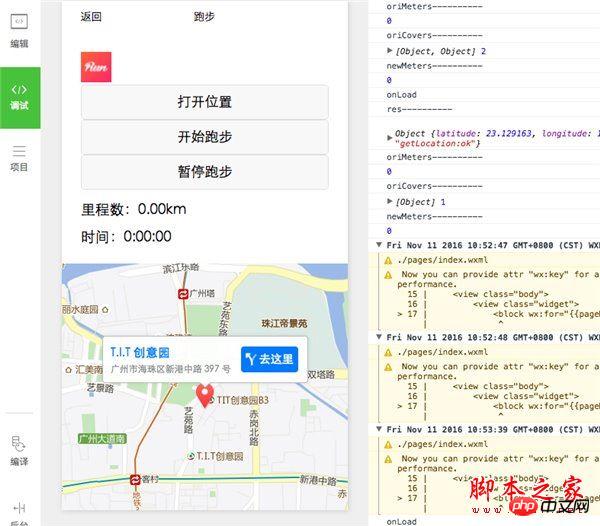600x526 pixels.
Task: Collapse the Fri Nov 11 10:52:48 log group
Action: tap(379, 338)
